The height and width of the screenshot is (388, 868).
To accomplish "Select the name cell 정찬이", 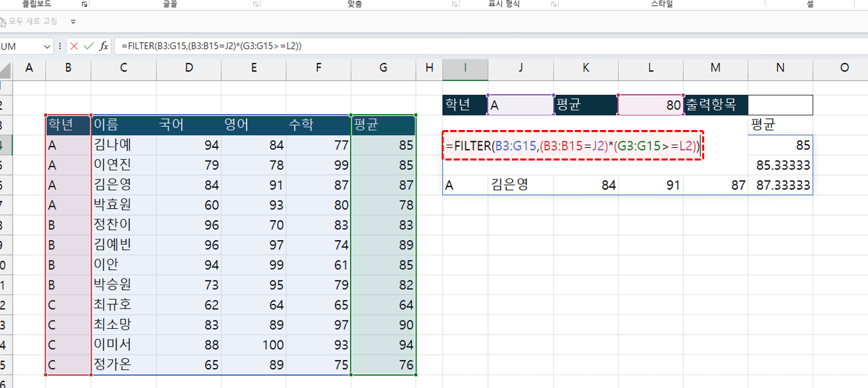I will pyautogui.click(x=124, y=225).
